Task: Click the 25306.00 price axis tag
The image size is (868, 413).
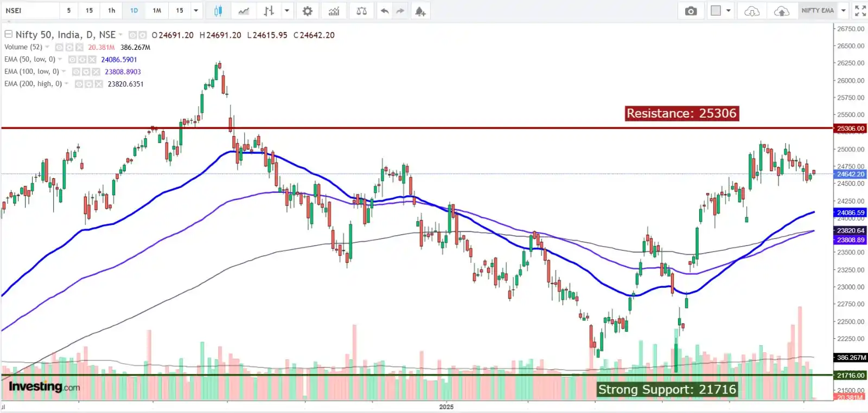Action: [x=850, y=128]
